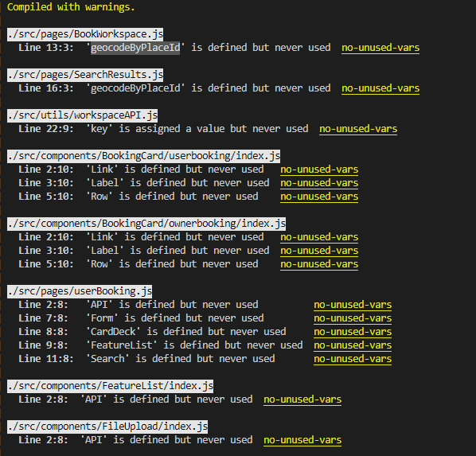Click no-unused-vars link for 'FeatureList' warning
476x456 pixels.
353,346
